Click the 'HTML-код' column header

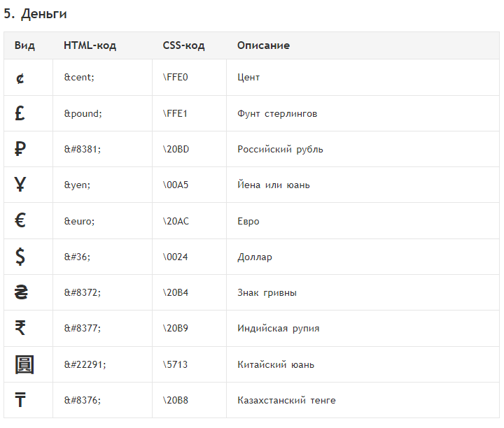(x=90, y=45)
